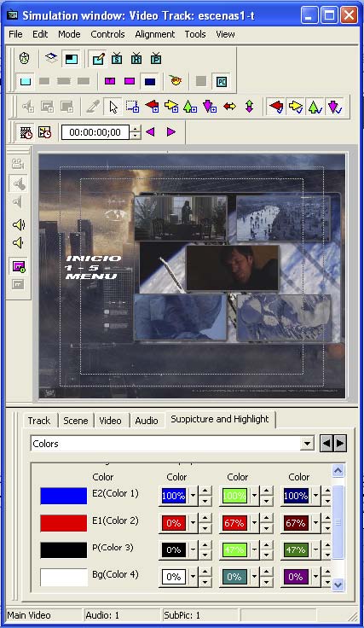The width and height of the screenshot is (364, 628).
Task: Step backward with magenta left triangle
Action: [x=150, y=131]
